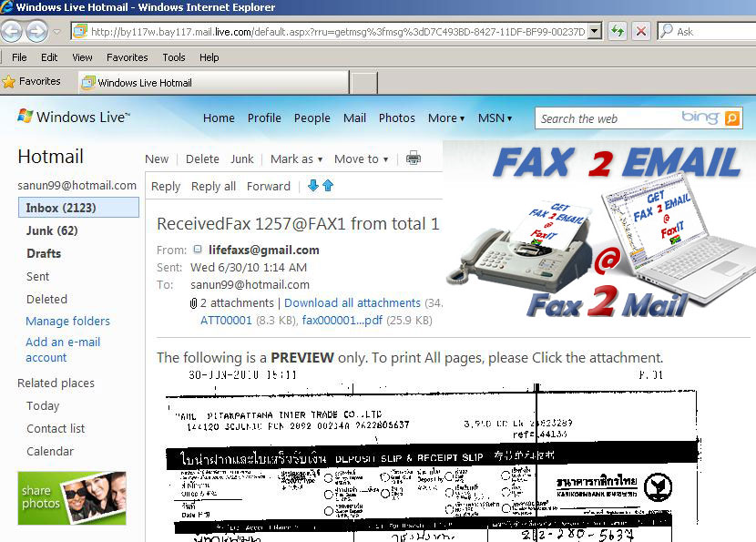The image size is (756, 542).
Task: Open the Tools menu in menu bar
Action: 173,57
